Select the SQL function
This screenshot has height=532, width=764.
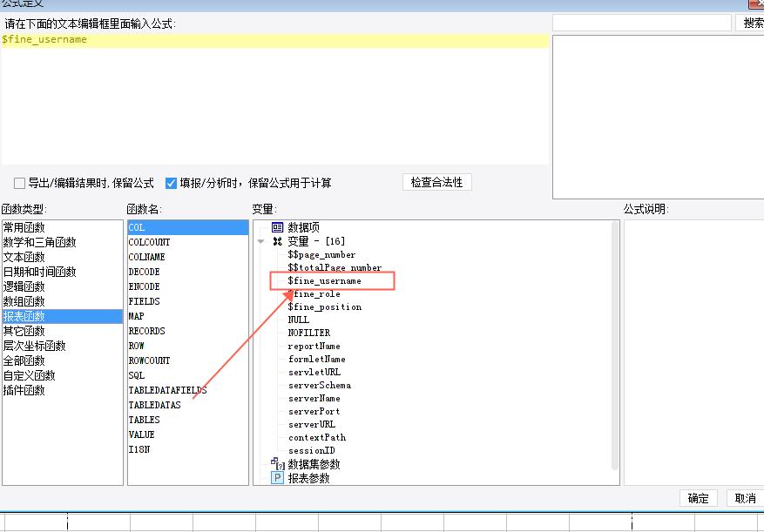coord(188,375)
